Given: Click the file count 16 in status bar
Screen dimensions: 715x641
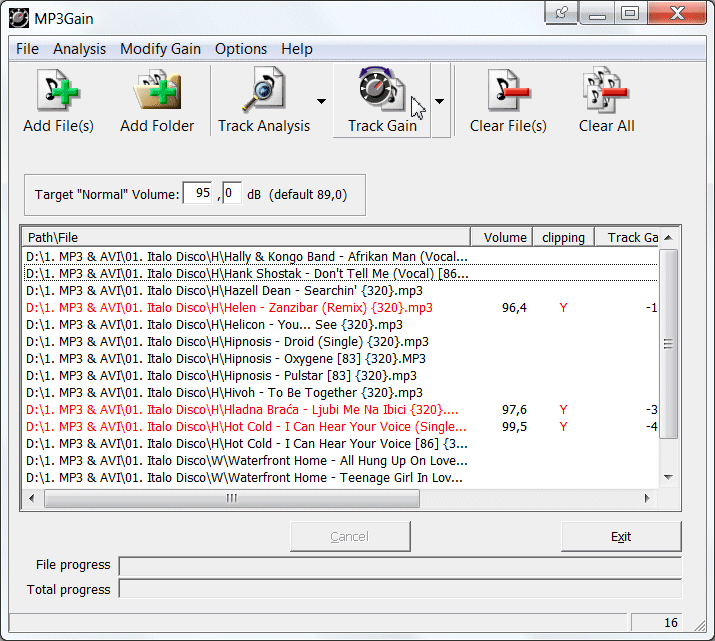Looking at the screenshot, I should 671,622.
